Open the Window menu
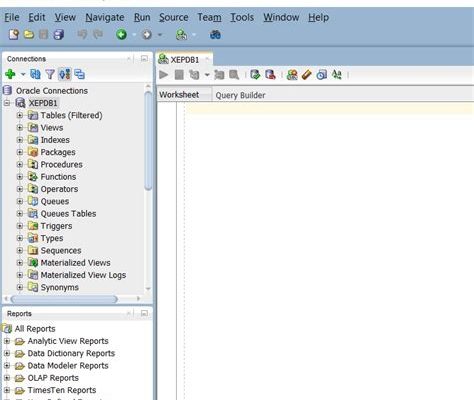Image resolution: width=474 pixels, height=400 pixels. (281, 17)
